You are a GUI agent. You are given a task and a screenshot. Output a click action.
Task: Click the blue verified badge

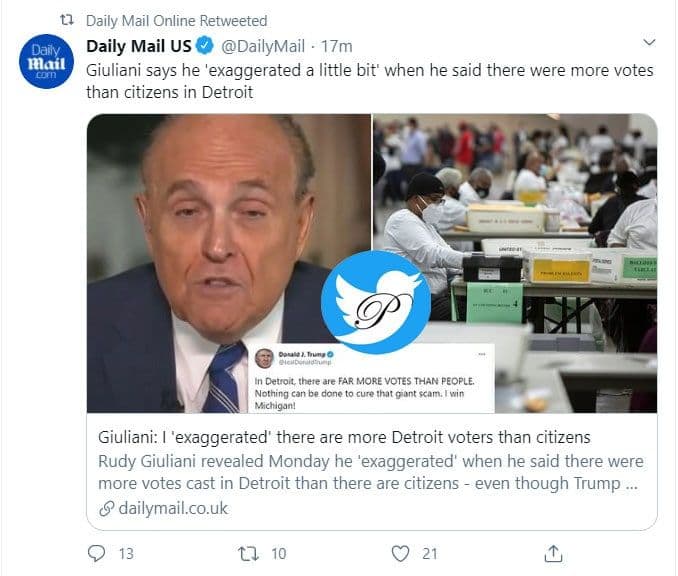[203, 46]
